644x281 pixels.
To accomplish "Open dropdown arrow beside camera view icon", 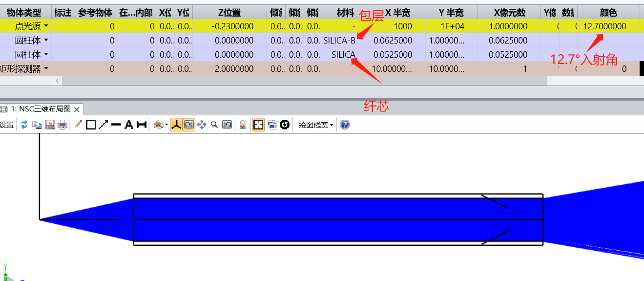I will pyautogui.click(x=166, y=125).
